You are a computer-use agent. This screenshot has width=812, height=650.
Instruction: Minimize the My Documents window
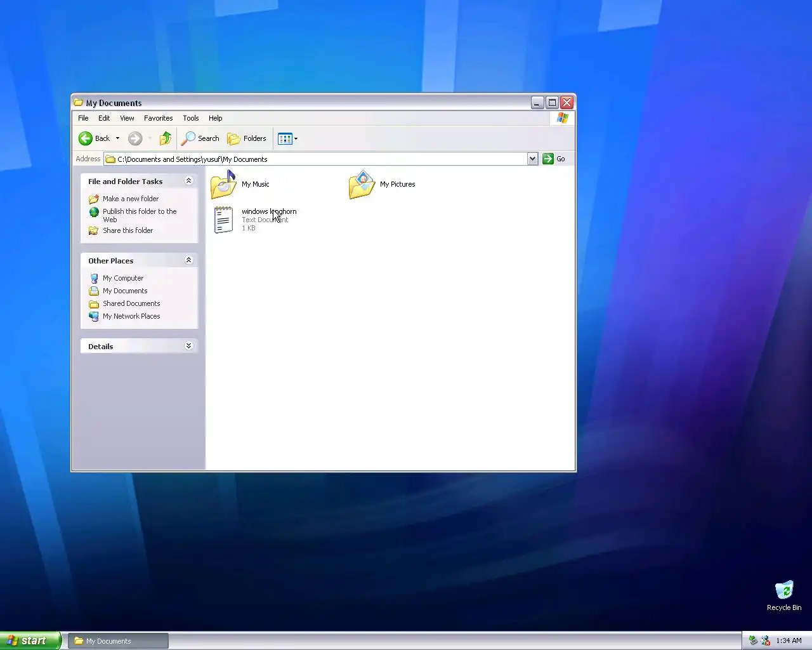click(537, 102)
